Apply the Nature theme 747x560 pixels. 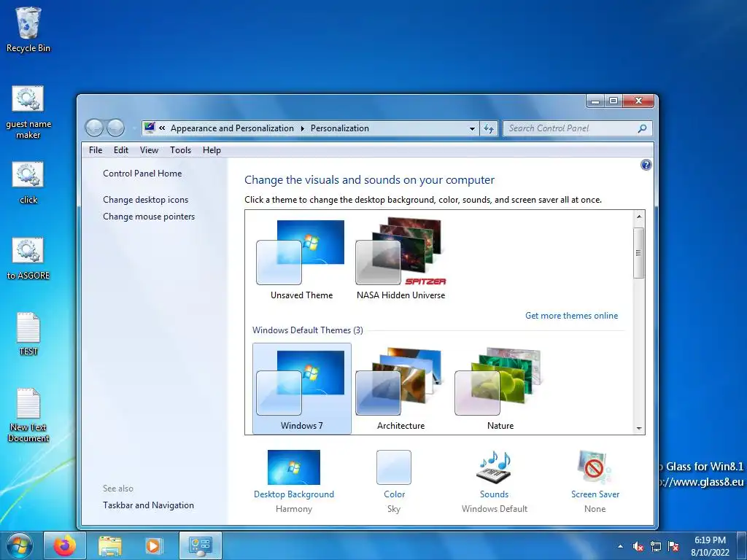500,389
